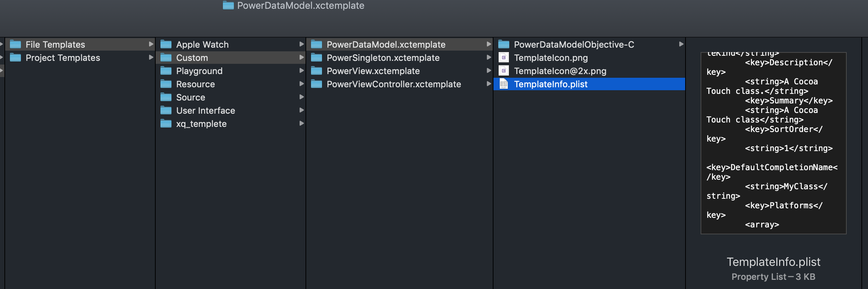Expand Apple Watch folder arrow
Screen dimensions: 868x289
click(x=301, y=44)
